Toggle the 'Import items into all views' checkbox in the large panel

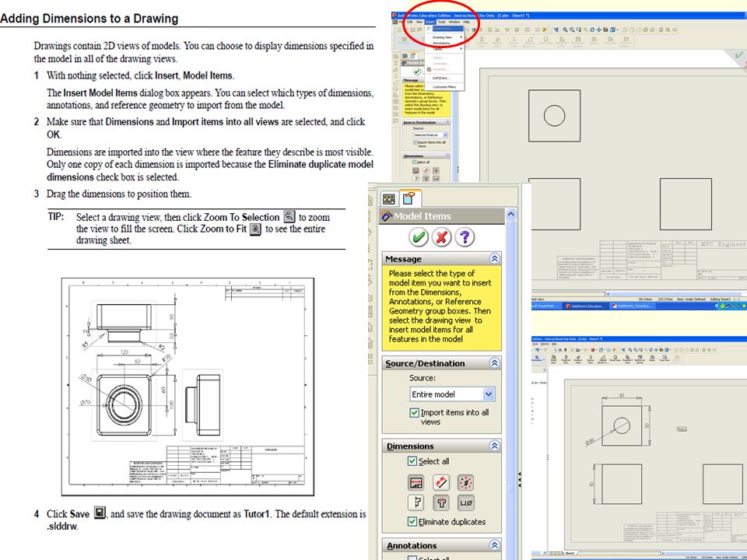tap(415, 413)
